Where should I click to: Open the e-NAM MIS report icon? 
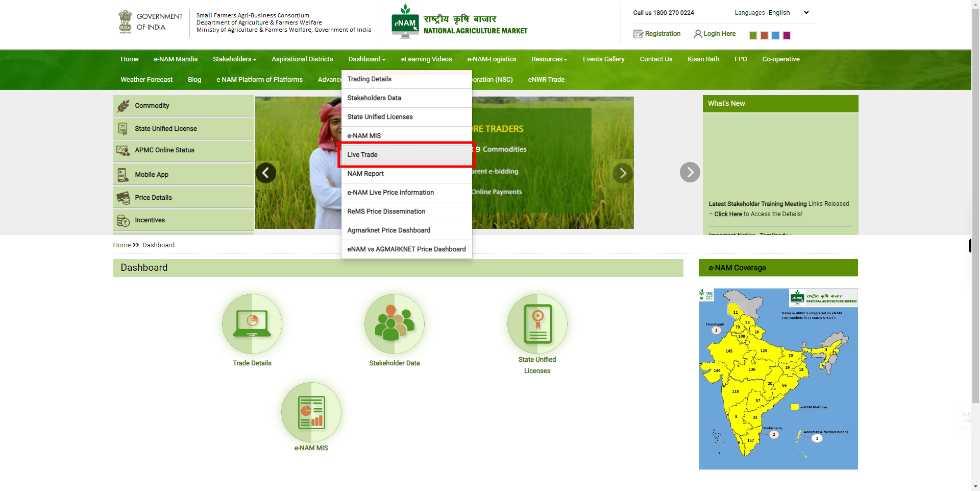(311, 412)
